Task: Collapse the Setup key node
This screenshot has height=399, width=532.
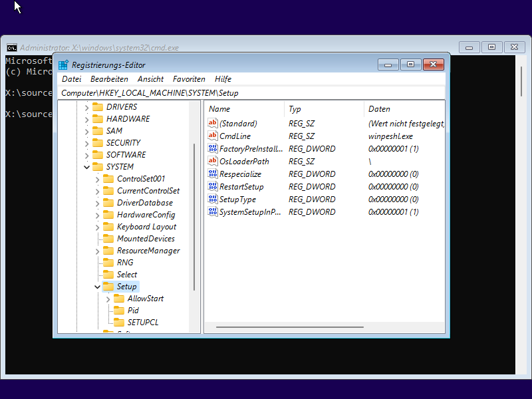Action: [98, 287]
